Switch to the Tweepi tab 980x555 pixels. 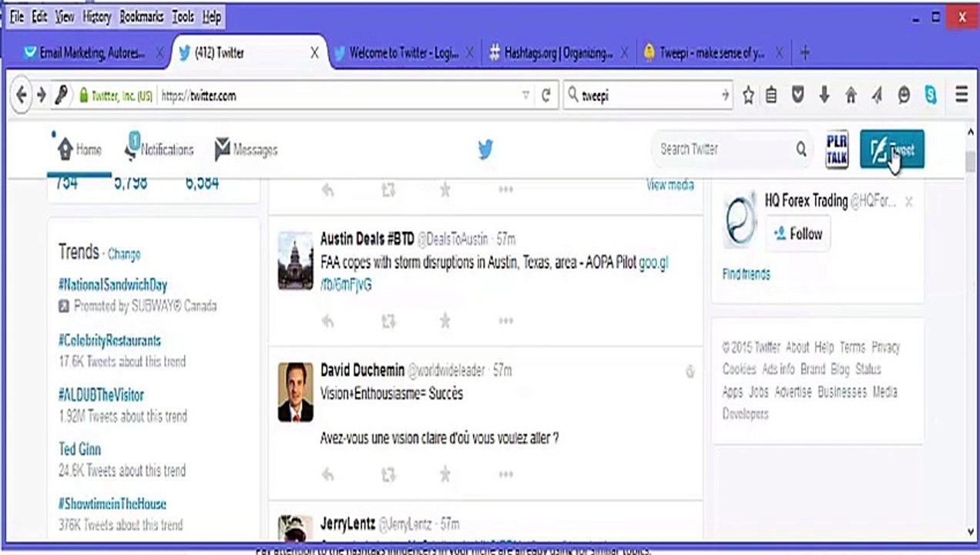point(713,53)
